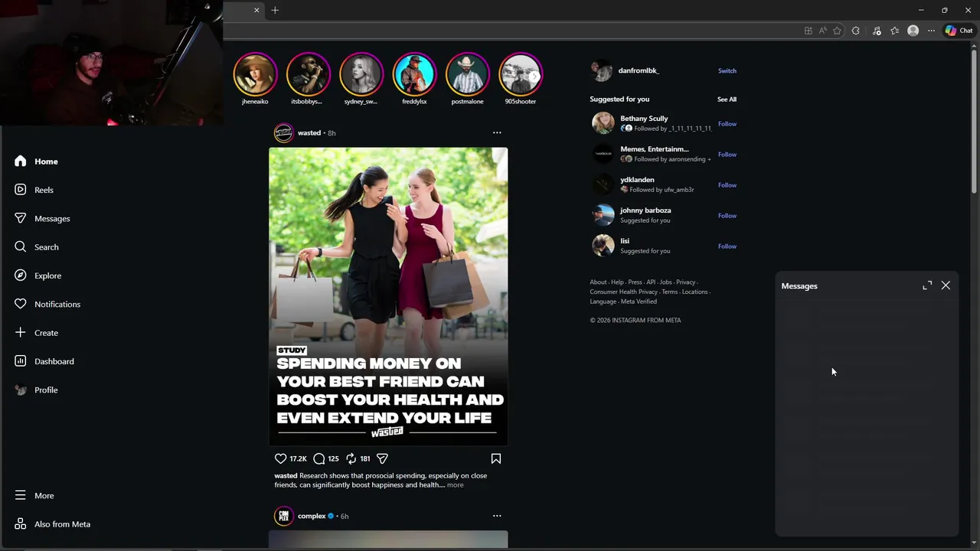The image size is (980, 551).
Task: Close the current browser tab
Action: click(x=256, y=10)
